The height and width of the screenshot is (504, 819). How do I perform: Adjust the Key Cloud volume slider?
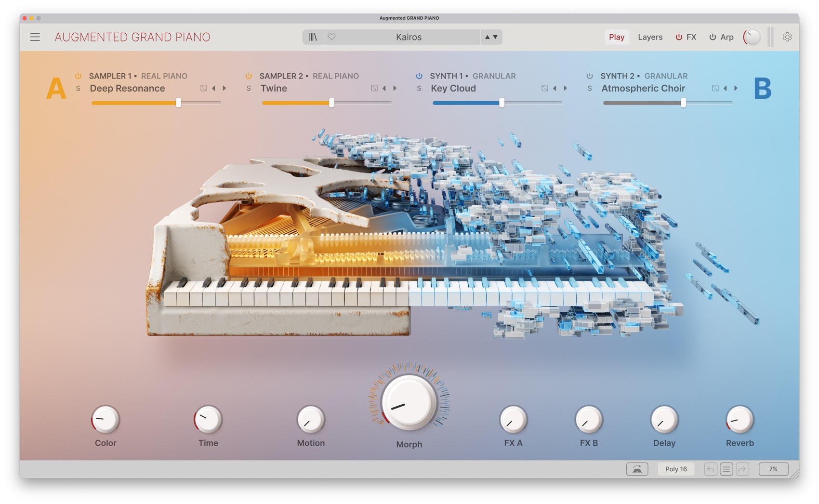tap(501, 103)
